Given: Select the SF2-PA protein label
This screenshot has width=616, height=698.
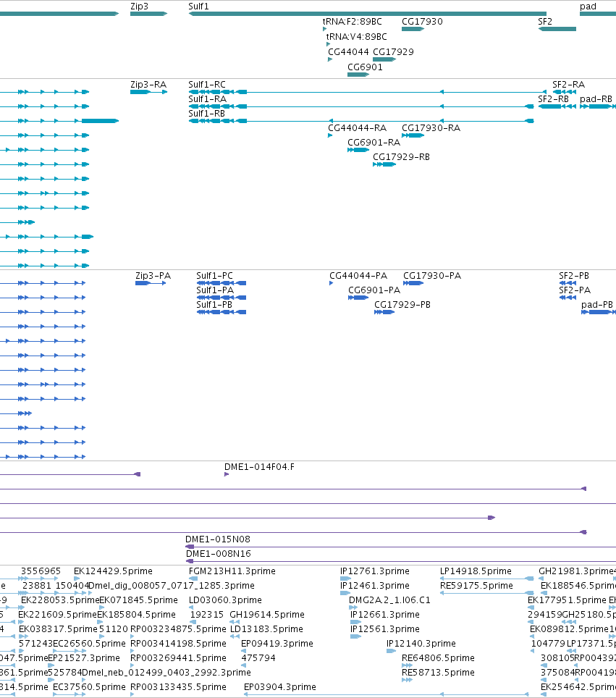Looking at the screenshot, I should tap(575, 290).
